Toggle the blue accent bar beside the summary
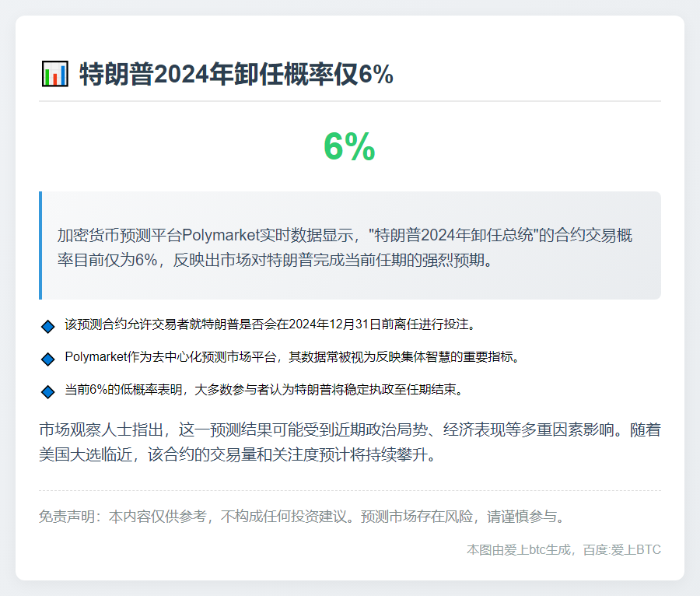The width and height of the screenshot is (700, 596). point(40,245)
